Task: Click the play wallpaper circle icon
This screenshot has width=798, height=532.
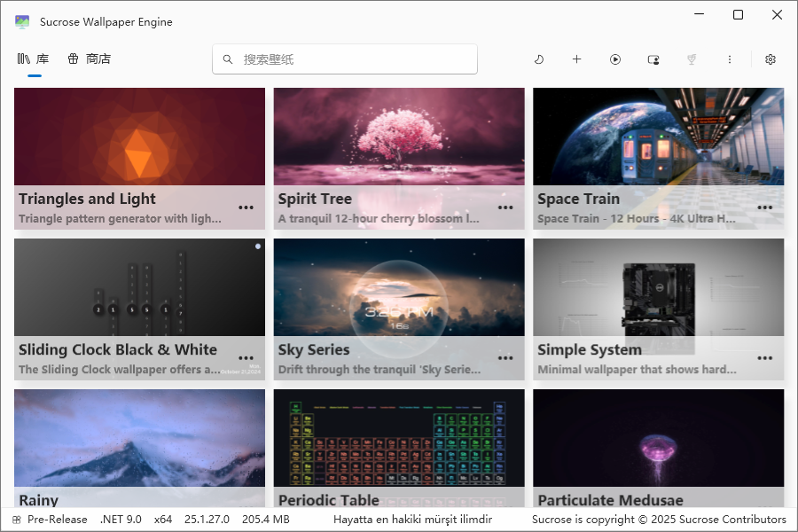Action: coord(614,59)
